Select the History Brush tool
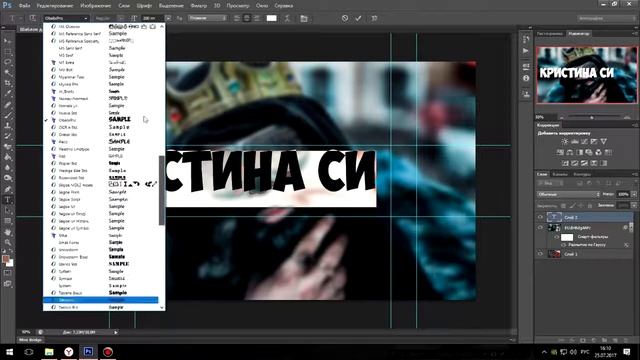The height and width of the screenshot is (360, 640). 8,136
